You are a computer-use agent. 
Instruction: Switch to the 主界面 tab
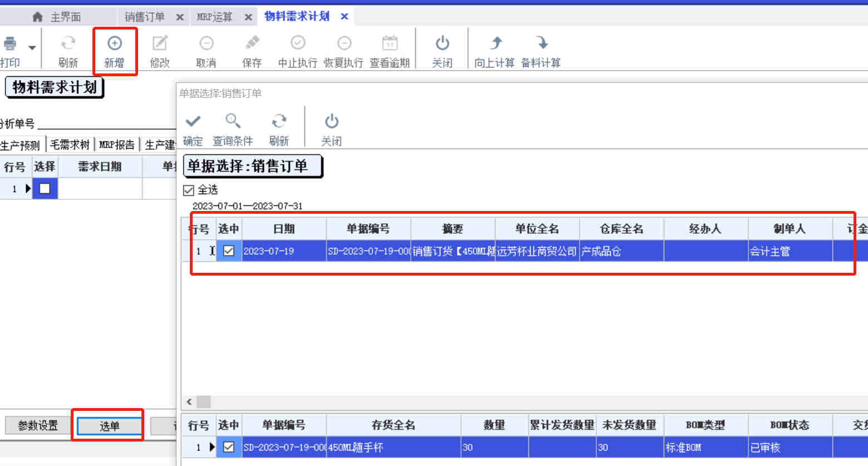pos(66,17)
